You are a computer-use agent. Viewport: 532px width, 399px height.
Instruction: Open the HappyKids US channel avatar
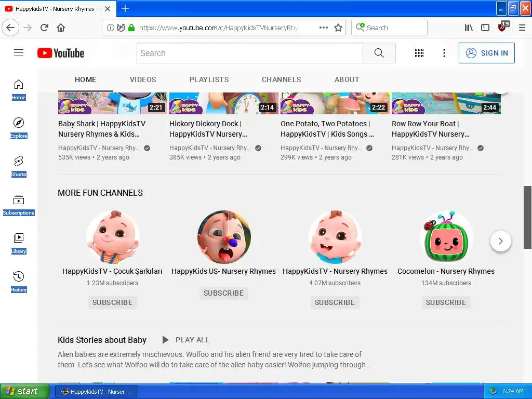[223, 237]
